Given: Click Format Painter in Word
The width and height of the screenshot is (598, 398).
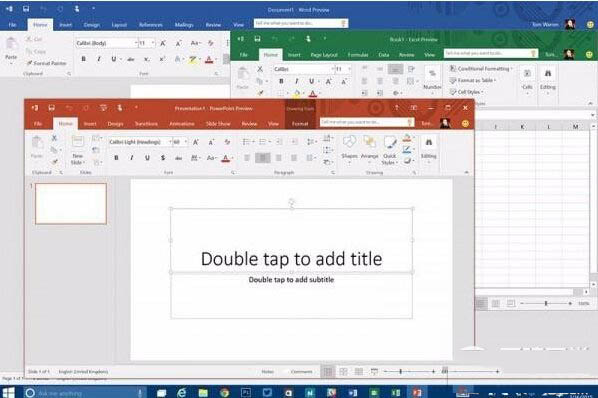Looking at the screenshot, I should click(x=47, y=63).
